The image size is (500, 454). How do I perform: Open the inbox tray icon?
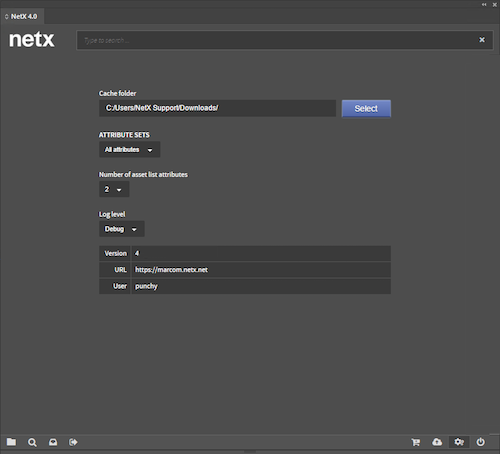pyautogui.click(x=53, y=442)
